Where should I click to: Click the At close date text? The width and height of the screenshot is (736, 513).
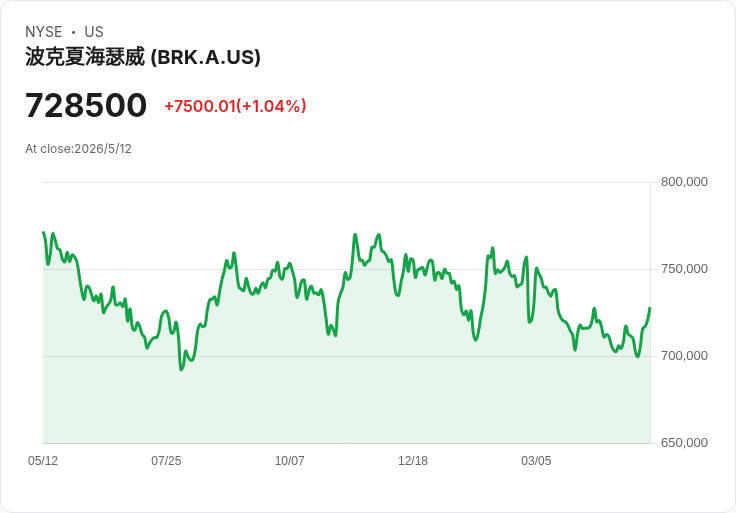pyautogui.click(x=78, y=149)
